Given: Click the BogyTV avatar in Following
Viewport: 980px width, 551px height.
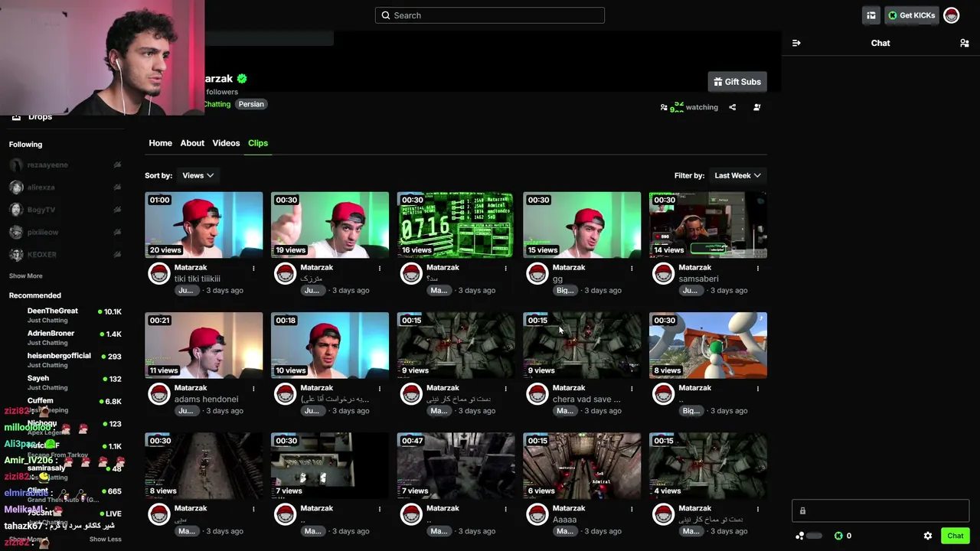Looking at the screenshot, I should coord(16,210).
